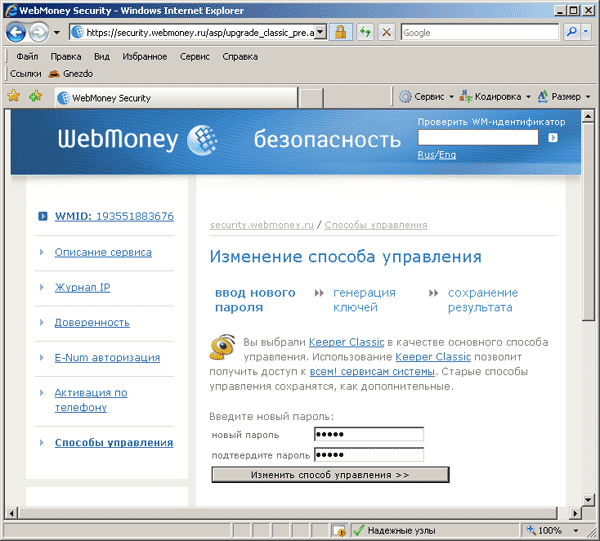Viewport: 600px width, 541px height.
Task: Click the Internet Explorer title bar icon
Action: click(x=11, y=10)
